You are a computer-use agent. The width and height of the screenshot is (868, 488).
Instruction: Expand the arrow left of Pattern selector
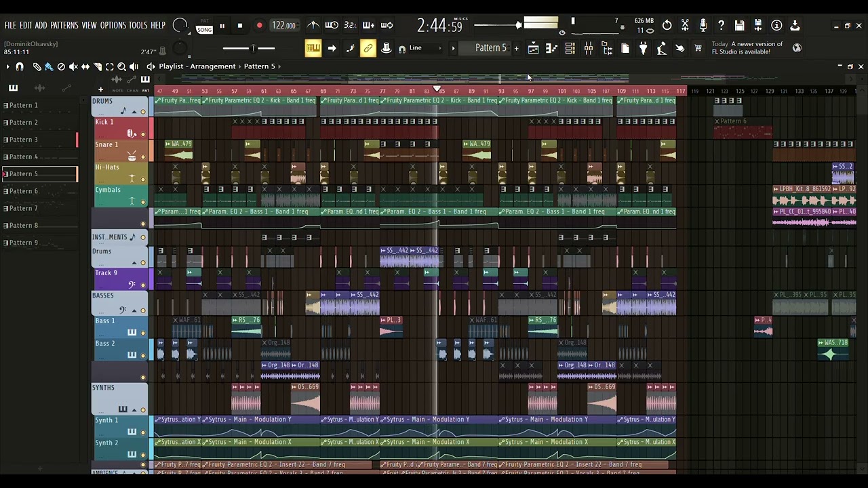coord(454,48)
